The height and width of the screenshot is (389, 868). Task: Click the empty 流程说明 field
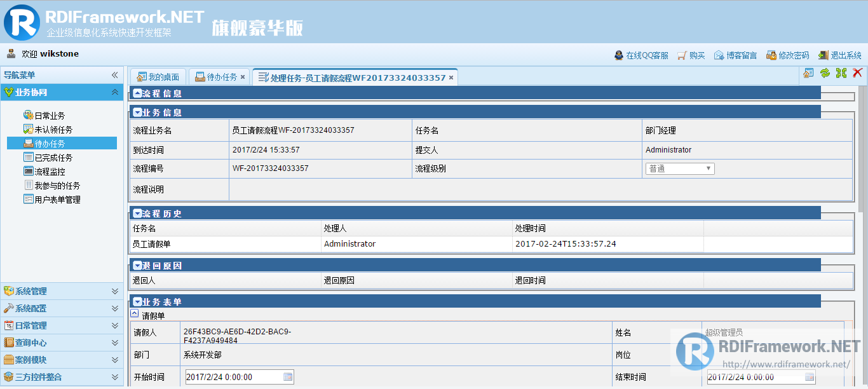coord(540,189)
